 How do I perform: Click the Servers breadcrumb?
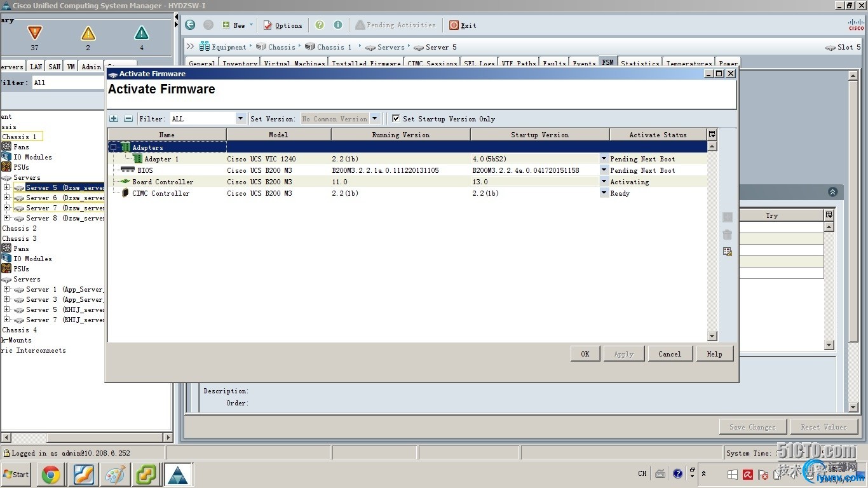pyautogui.click(x=385, y=47)
